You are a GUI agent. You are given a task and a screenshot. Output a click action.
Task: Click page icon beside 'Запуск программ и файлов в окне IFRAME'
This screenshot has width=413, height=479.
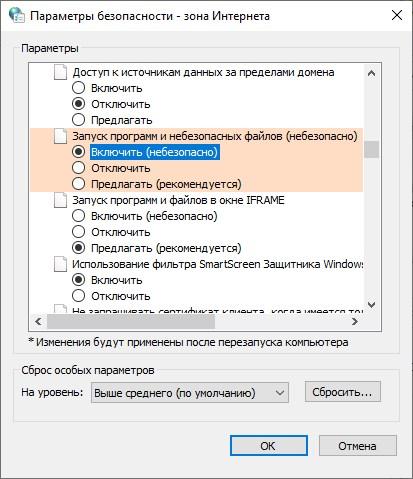(60, 200)
